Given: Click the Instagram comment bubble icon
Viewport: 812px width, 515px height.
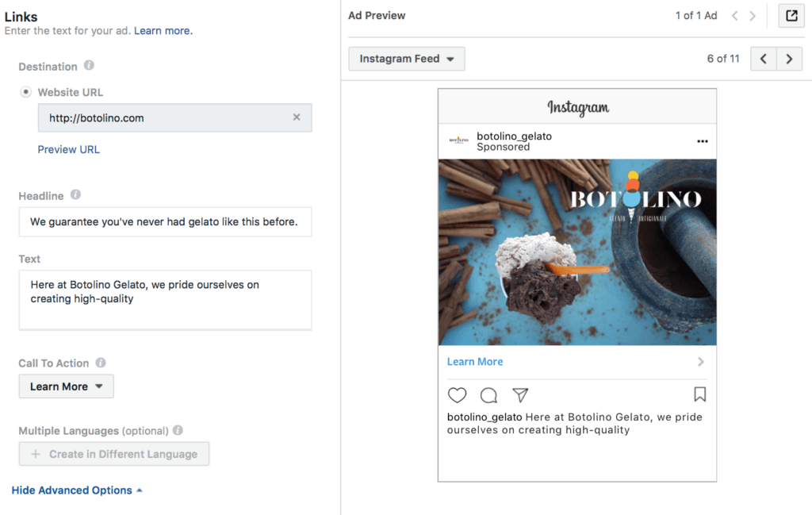Looking at the screenshot, I should coord(488,395).
